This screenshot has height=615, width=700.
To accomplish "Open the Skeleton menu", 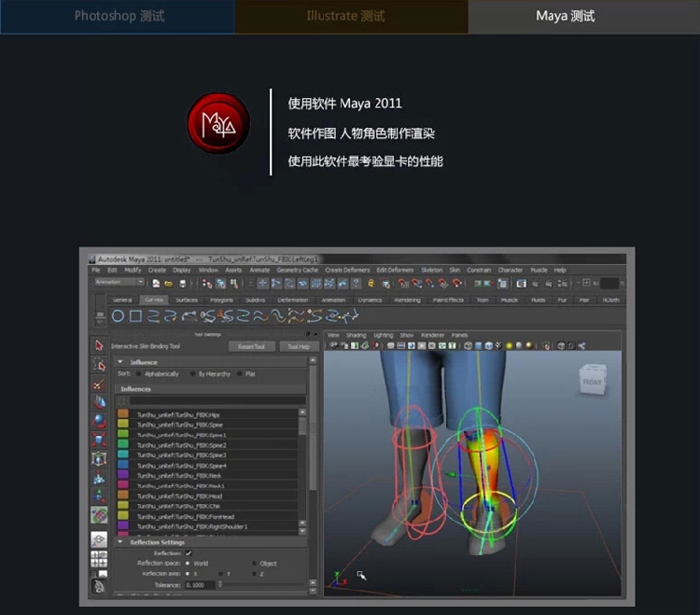I will [432, 270].
